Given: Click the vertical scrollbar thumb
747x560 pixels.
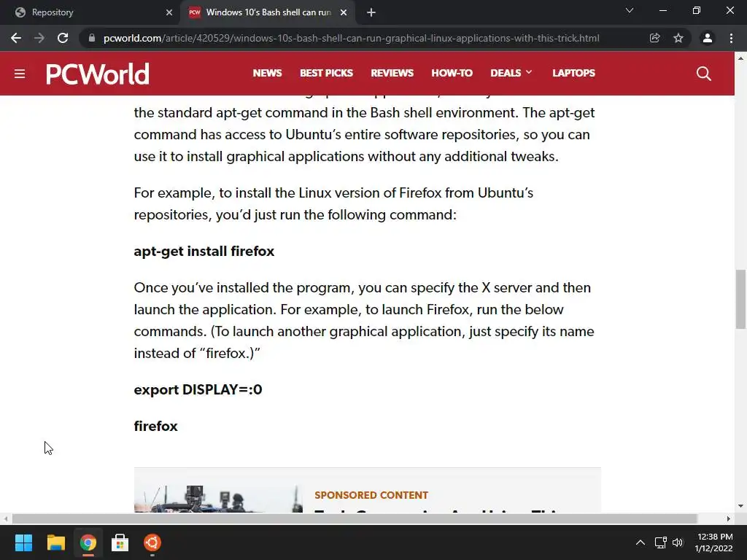Looking at the screenshot, I should click(x=740, y=299).
